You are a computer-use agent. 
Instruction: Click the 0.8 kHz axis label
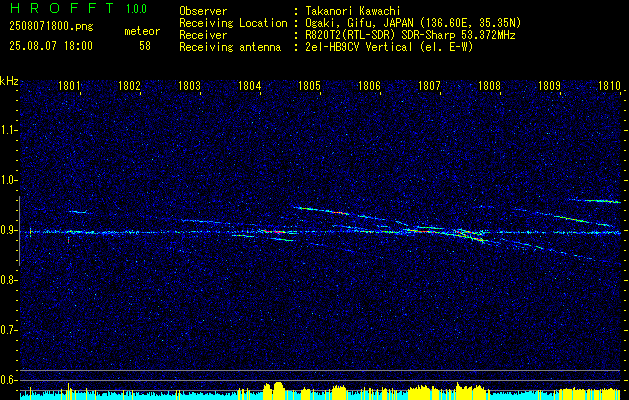click(x=8, y=280)
